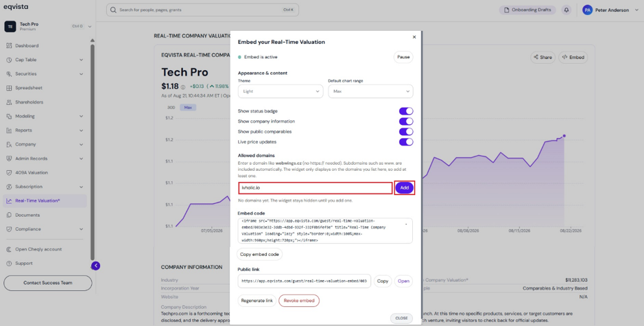Close the embed dialog with X
This screenshot has width=644, height=326.
414,37
